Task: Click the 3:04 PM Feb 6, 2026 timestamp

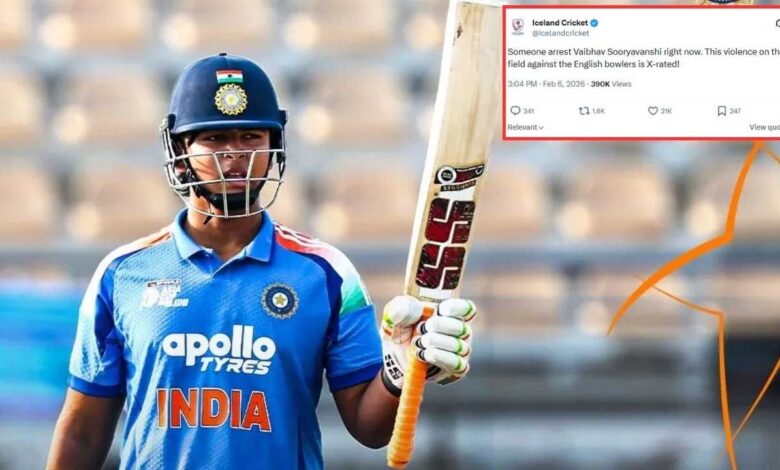Action: pos(546,84)
